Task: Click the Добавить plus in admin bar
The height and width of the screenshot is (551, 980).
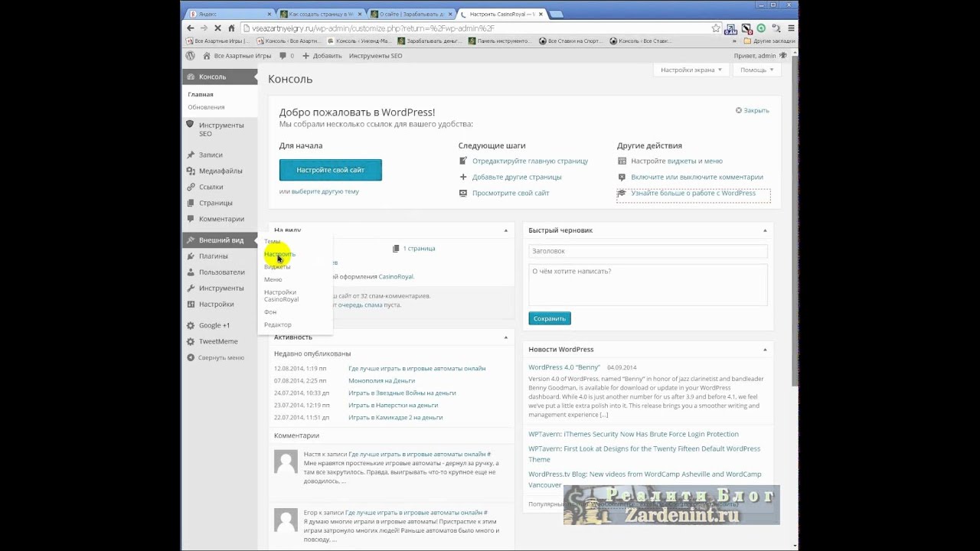Action: 305,56
